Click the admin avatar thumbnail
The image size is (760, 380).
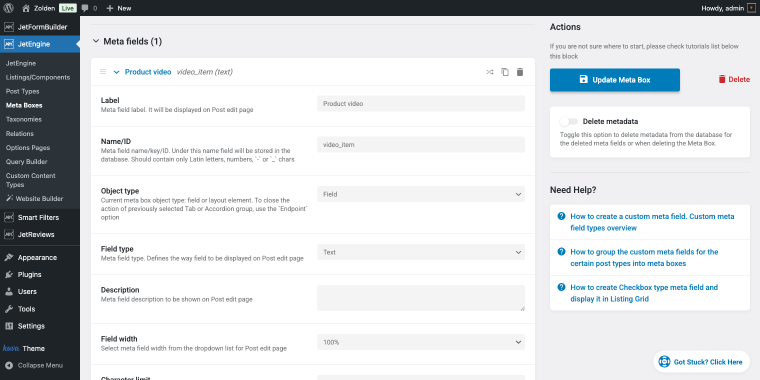click(x=752, y=8)
